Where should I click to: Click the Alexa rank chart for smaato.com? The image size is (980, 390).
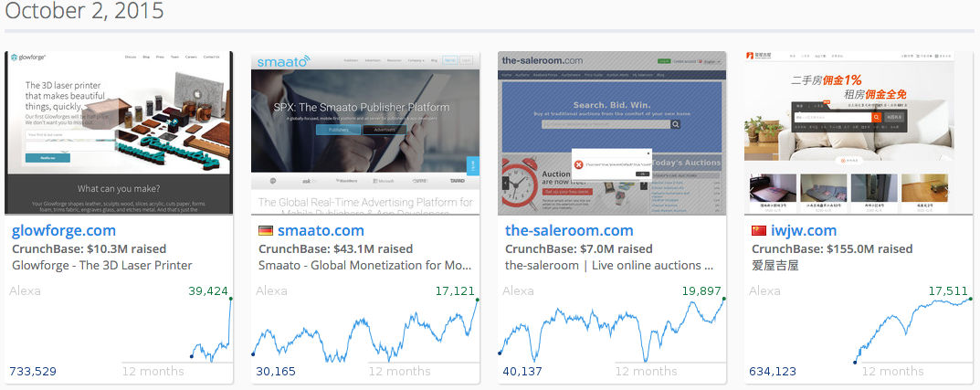(x=365, y=332)
